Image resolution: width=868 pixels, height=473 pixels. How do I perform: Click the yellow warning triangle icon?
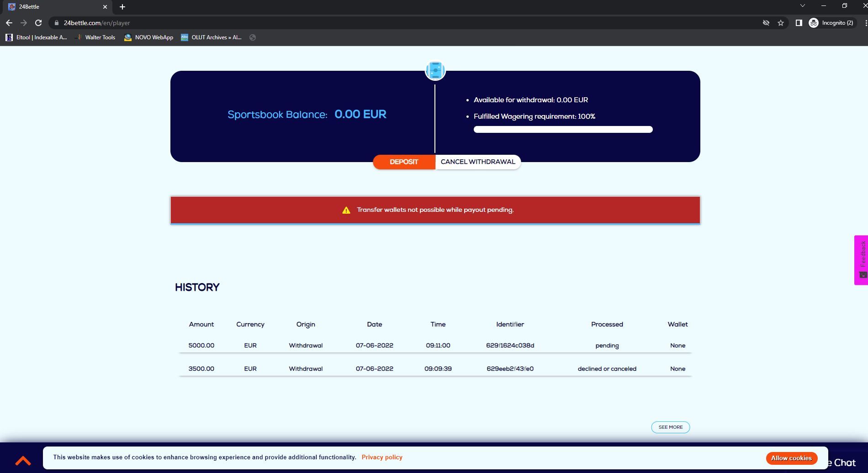point(346,210)
